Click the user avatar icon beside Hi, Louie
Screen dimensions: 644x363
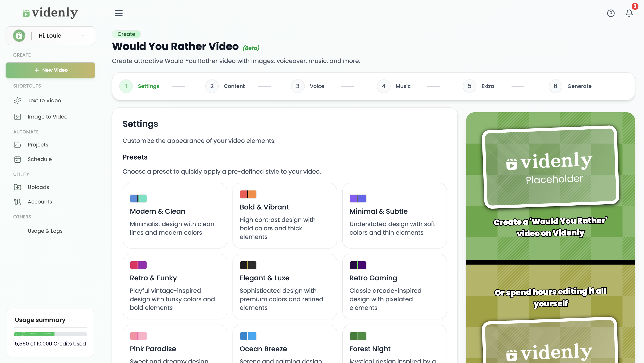[19, 36]
